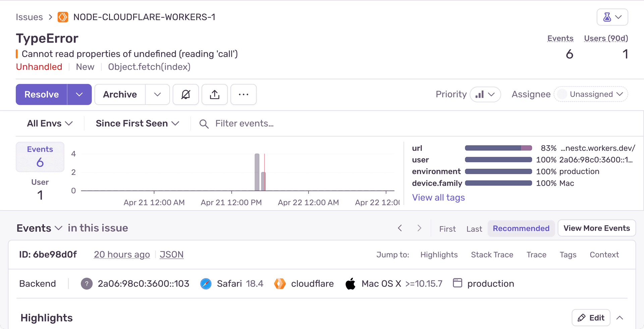
Task: Open the Priority level dropdown
Action: pos(485,95)
